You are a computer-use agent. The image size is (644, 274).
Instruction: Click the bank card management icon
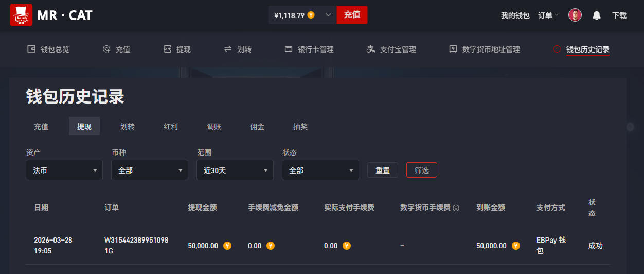coord(289,49)
